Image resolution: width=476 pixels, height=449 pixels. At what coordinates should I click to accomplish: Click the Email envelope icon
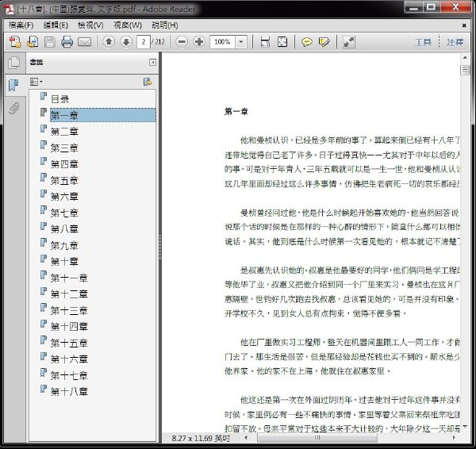84,42
